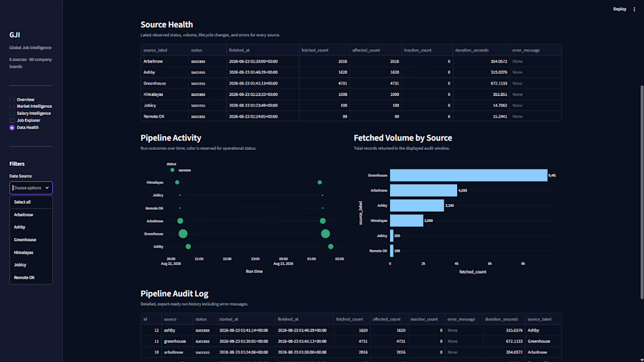
Task: Click Source Health status column header
Action: point(207,50)
